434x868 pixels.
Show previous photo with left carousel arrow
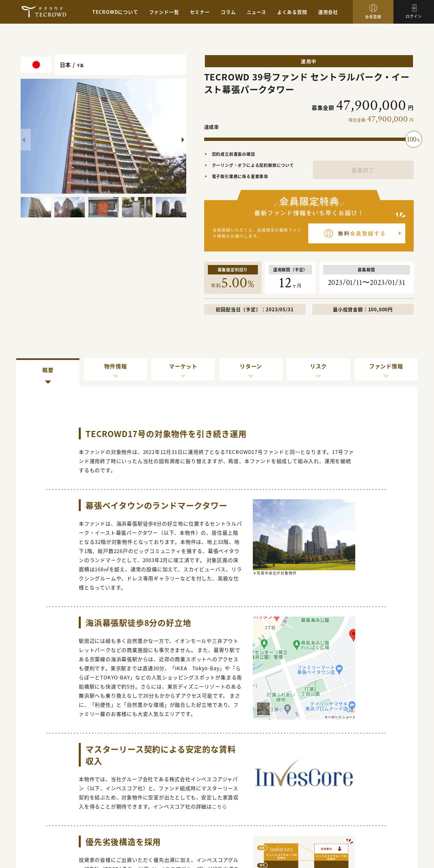(25, 140)
